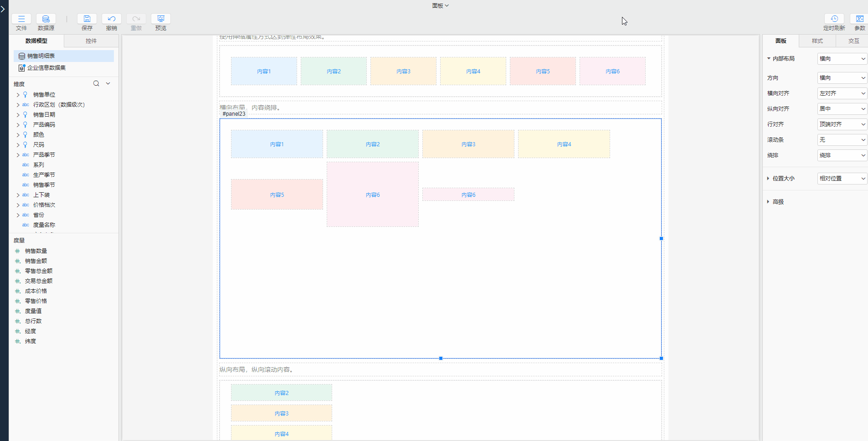Select the 销售金额 measure
This screenshot has height=441, width=868.
click(x=36, y=261)
